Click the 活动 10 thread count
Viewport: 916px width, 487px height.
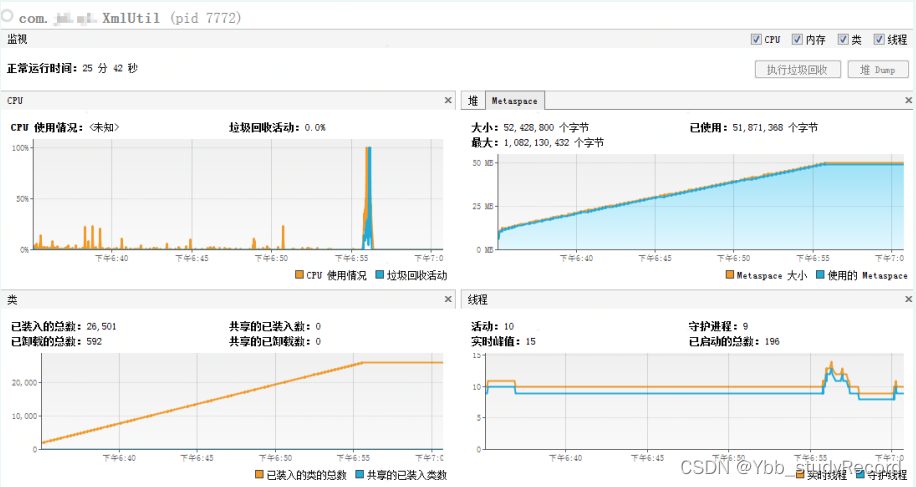click(x=492, y=326)
